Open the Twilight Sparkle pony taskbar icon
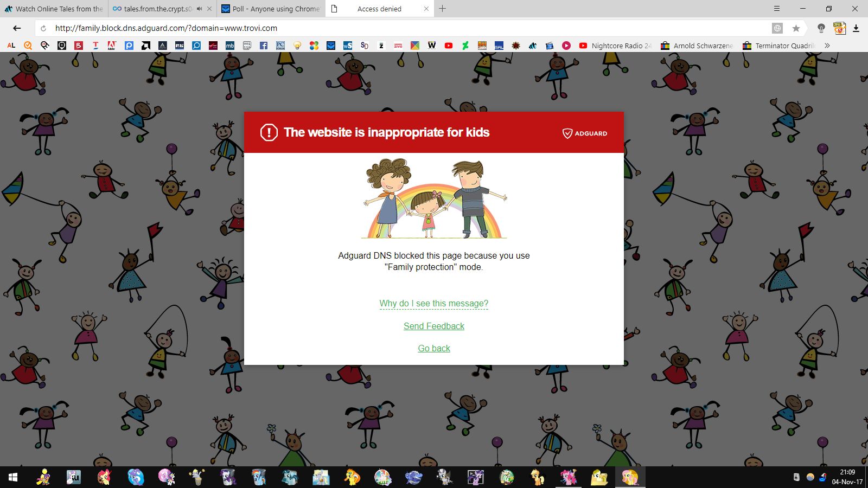Viewport: 868px width, 488px height. [476, 477]
